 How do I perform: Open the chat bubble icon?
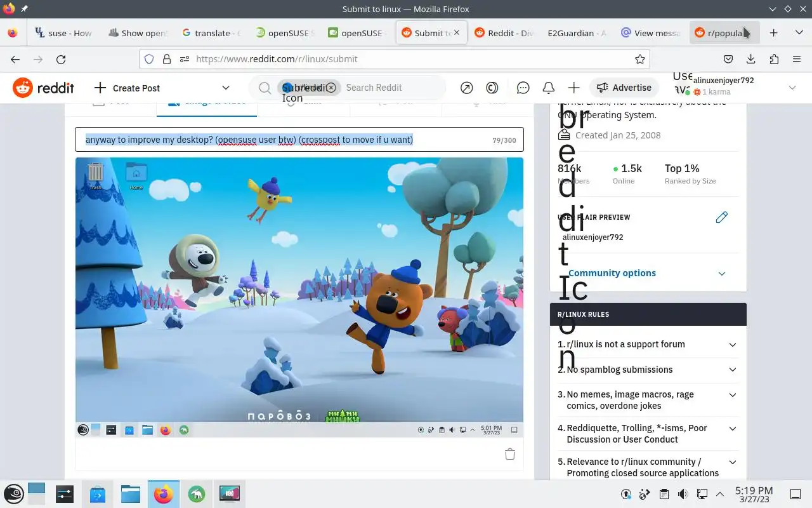(x=523, y=88)
